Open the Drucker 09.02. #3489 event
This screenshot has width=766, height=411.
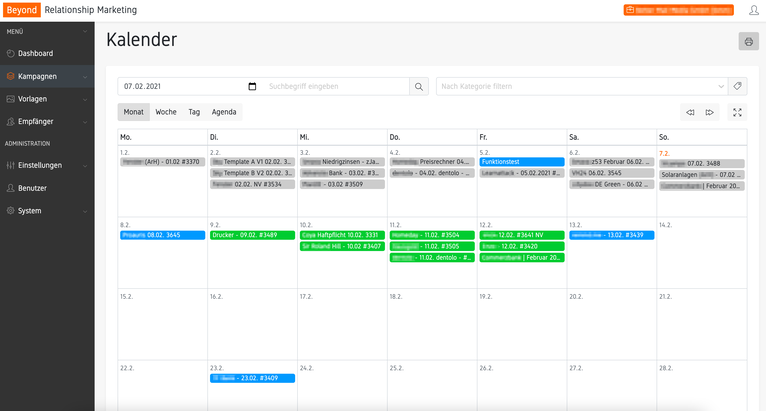pos(251,235)
